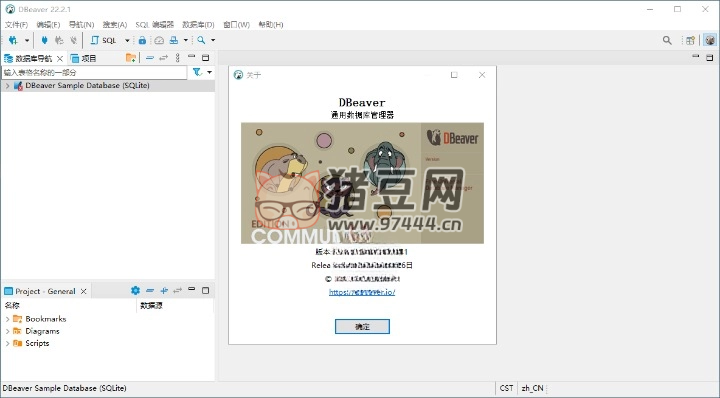
Task: Click 确定 in the About dialog
Action: coord(362,327)
